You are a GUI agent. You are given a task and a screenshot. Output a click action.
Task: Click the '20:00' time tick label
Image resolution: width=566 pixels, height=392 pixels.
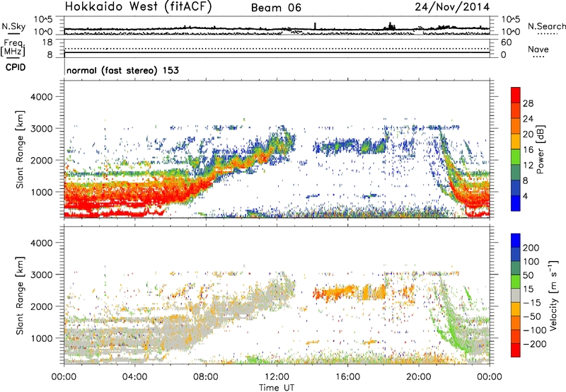point(419,377)
